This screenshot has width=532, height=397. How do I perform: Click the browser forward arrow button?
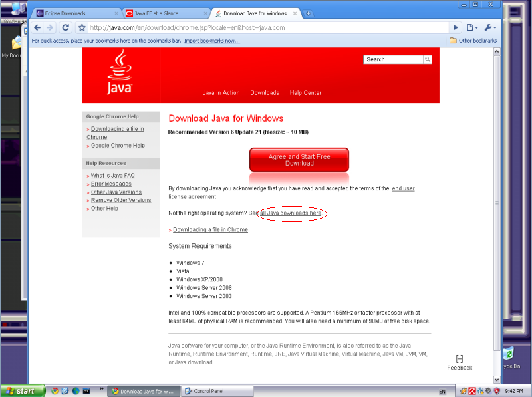pos(51,27)
